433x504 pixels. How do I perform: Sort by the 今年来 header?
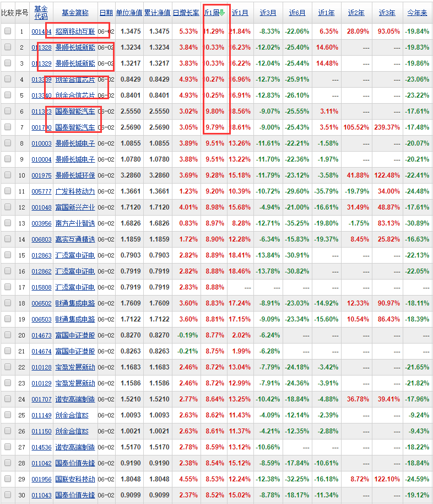click(x=417, y=13)
